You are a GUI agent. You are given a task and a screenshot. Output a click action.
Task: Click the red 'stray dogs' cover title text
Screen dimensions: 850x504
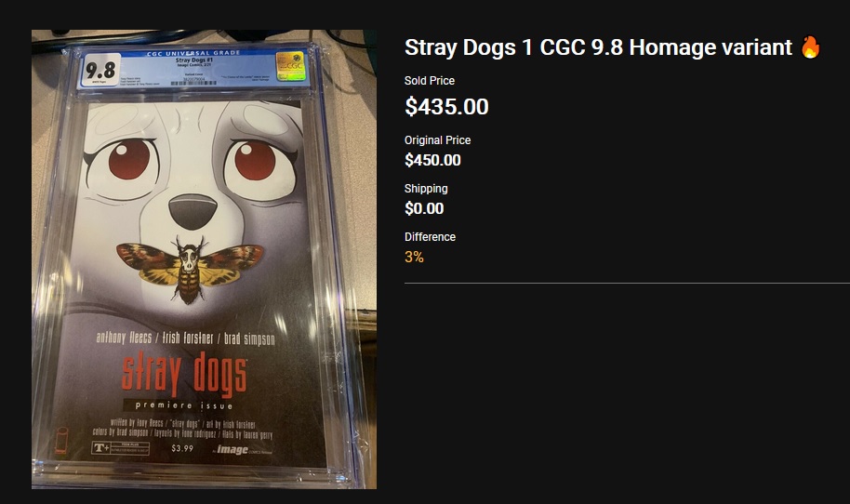click(184, 374)
